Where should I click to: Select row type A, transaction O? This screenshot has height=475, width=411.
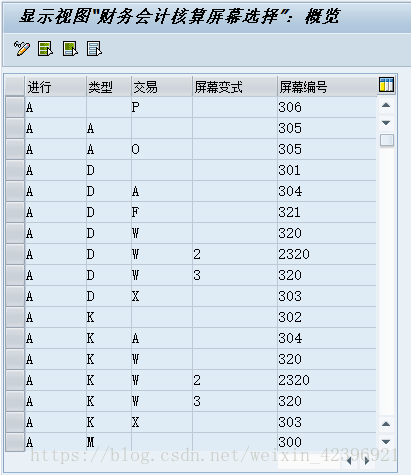click(15, 149)
